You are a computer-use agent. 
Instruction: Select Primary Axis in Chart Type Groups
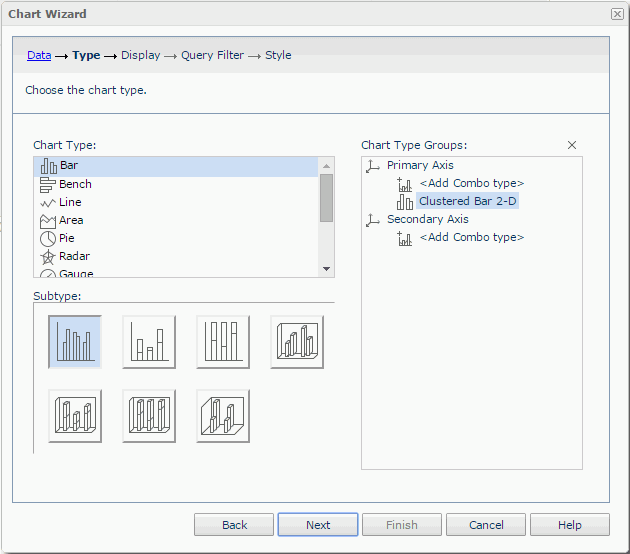point(420,165)
